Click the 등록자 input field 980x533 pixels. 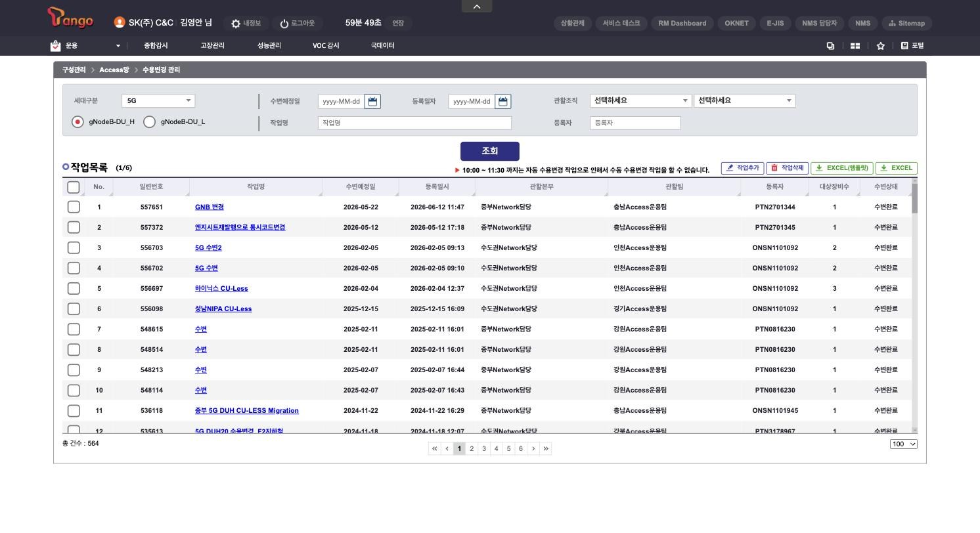[635, 123]
